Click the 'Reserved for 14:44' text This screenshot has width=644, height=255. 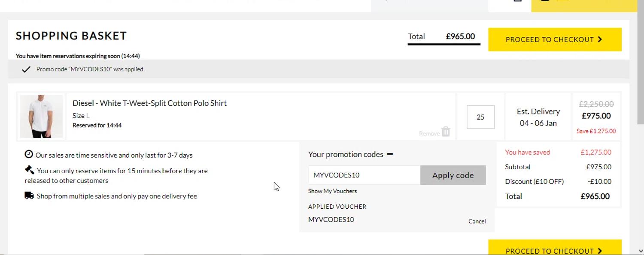pos(97,125)
